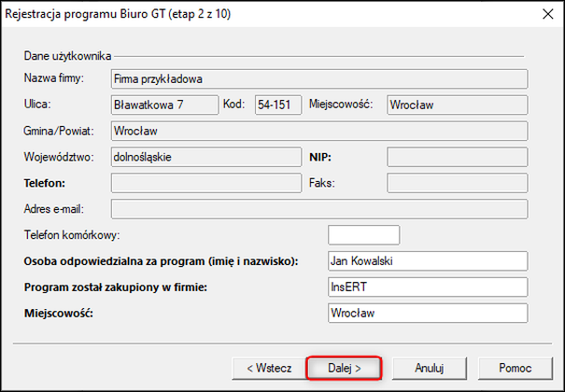The width and height of the screenshot is (565, 392).
Task: Close the Rejestracja programu window
Action: pyautogui.click(x=547, y=14)
